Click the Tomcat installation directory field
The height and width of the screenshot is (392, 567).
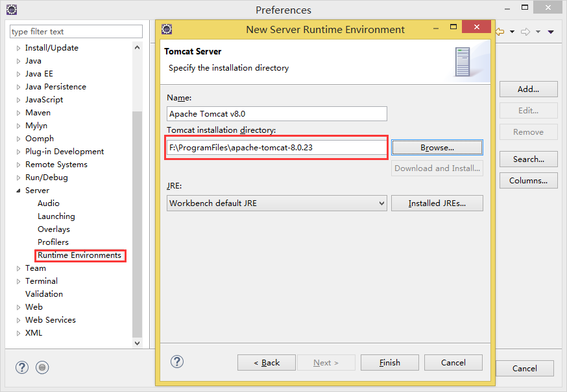click(x=276, y=148)
